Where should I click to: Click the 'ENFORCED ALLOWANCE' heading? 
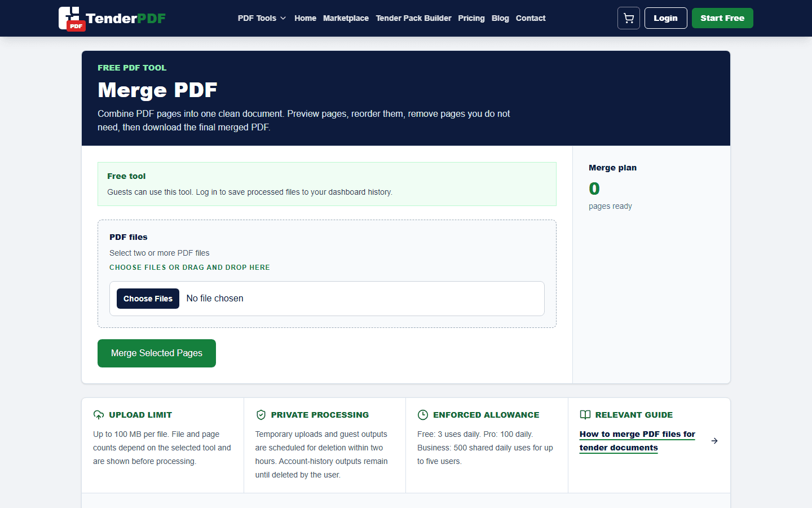click(x=486, y=415)
